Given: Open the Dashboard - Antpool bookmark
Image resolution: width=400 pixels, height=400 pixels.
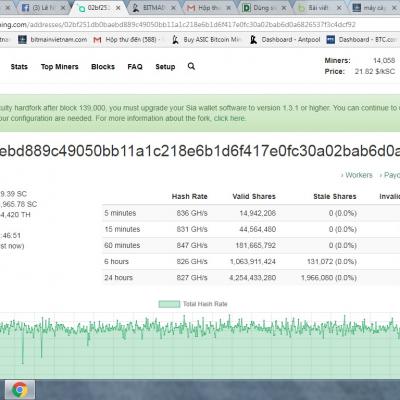Looking at the screenshot, I should coord(285,40).
